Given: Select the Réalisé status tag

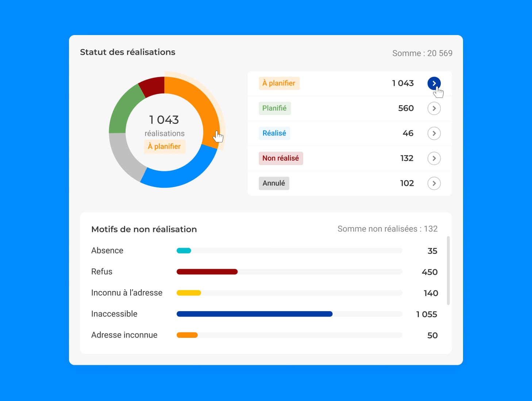Looking at the screenshot, I should tap(274, 133).
